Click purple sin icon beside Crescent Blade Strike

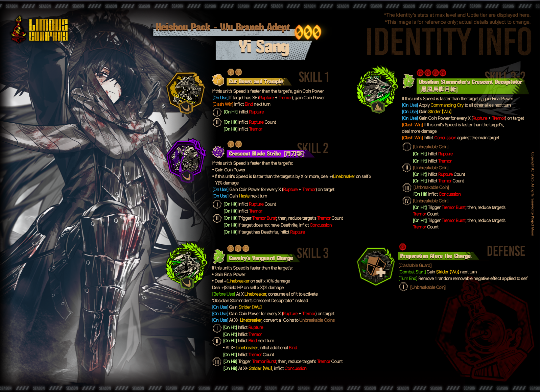pos(218,152)
